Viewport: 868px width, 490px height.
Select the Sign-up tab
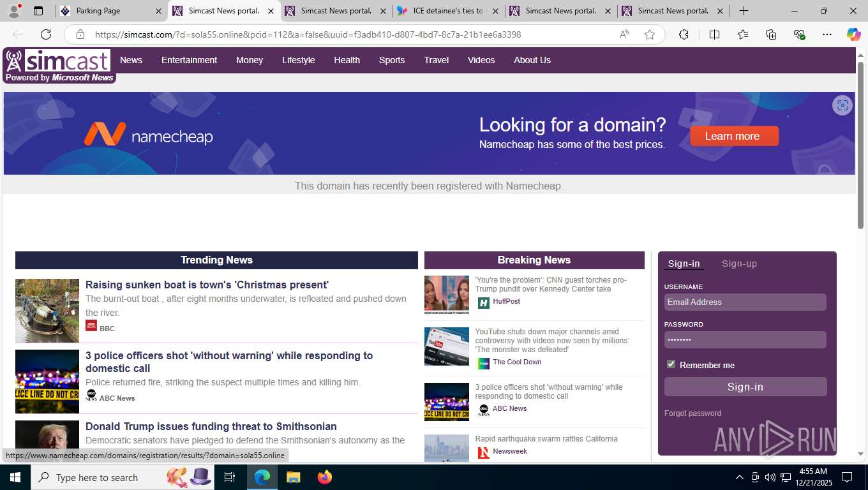point(739,264)
